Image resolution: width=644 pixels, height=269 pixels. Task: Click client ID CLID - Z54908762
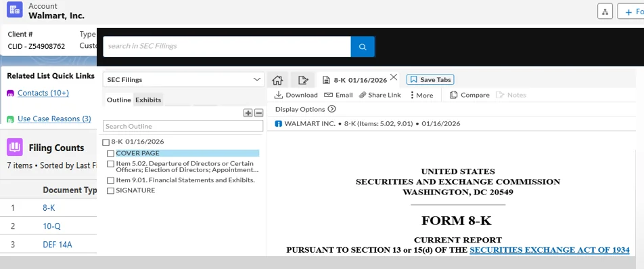click(36, 46)
